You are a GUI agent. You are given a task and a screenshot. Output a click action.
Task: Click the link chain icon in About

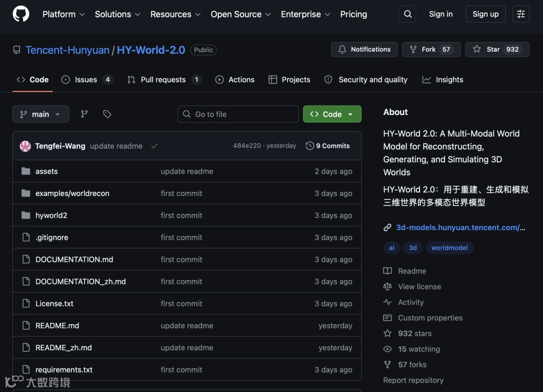(388, 228)
